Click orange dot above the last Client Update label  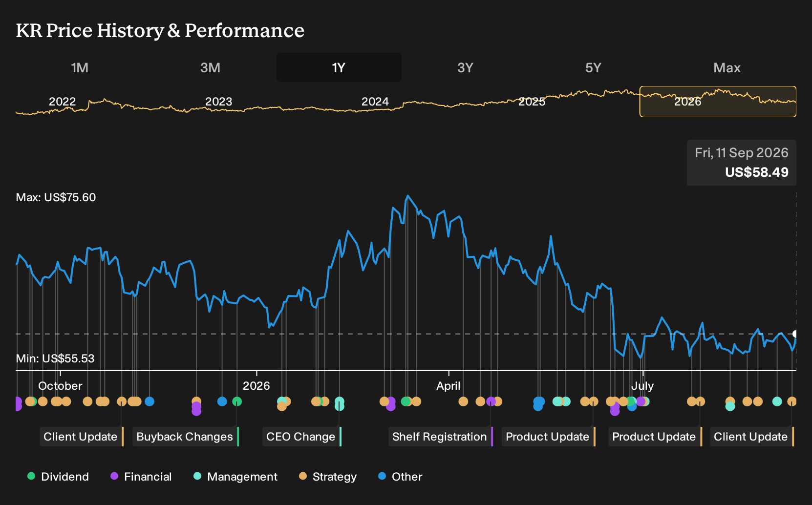(792, 401)
